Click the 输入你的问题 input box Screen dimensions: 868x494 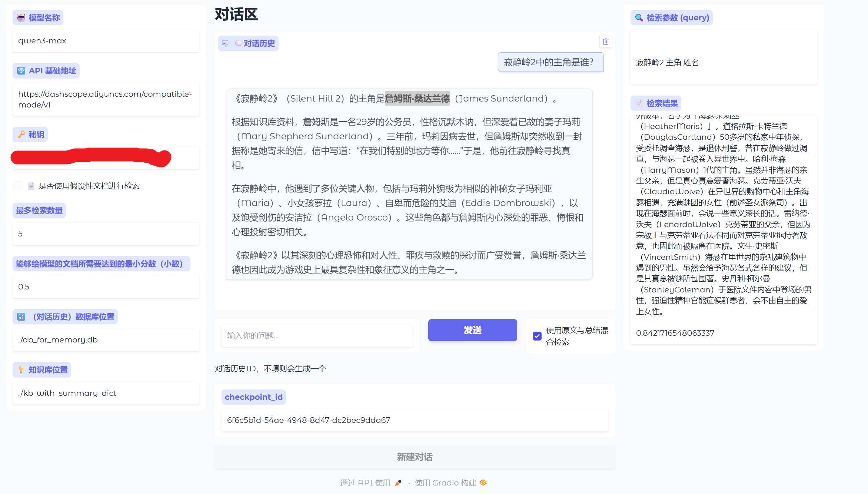pos(317,335)
